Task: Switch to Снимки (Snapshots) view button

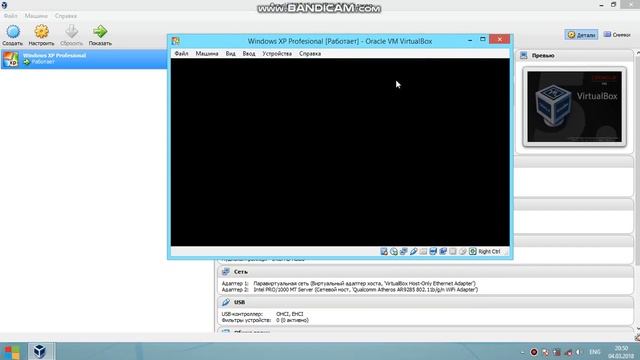Action: tap(617, 35)
